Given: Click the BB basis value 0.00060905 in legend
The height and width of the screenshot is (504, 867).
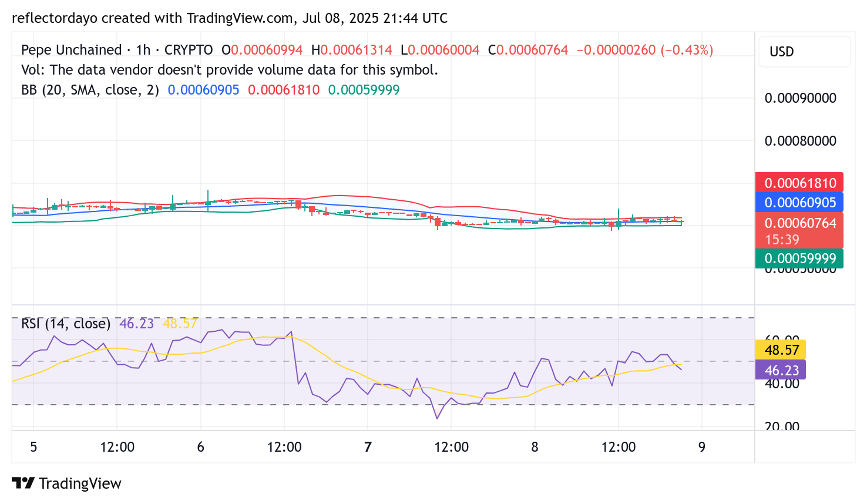Looking at the screenshot, I should [204, 90].
